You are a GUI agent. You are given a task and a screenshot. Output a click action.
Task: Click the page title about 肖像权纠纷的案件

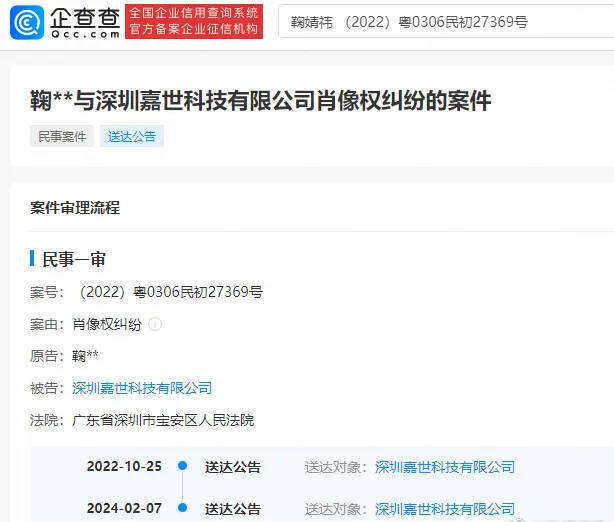pyautogui.click(x=261, y=100)
